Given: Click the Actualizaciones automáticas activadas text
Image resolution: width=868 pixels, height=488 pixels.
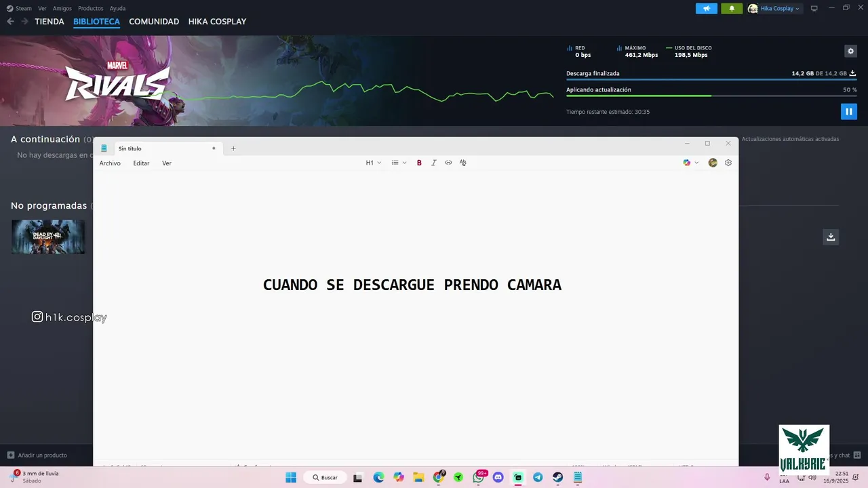Looking at the screenshot, I should (x=790, y=139).
